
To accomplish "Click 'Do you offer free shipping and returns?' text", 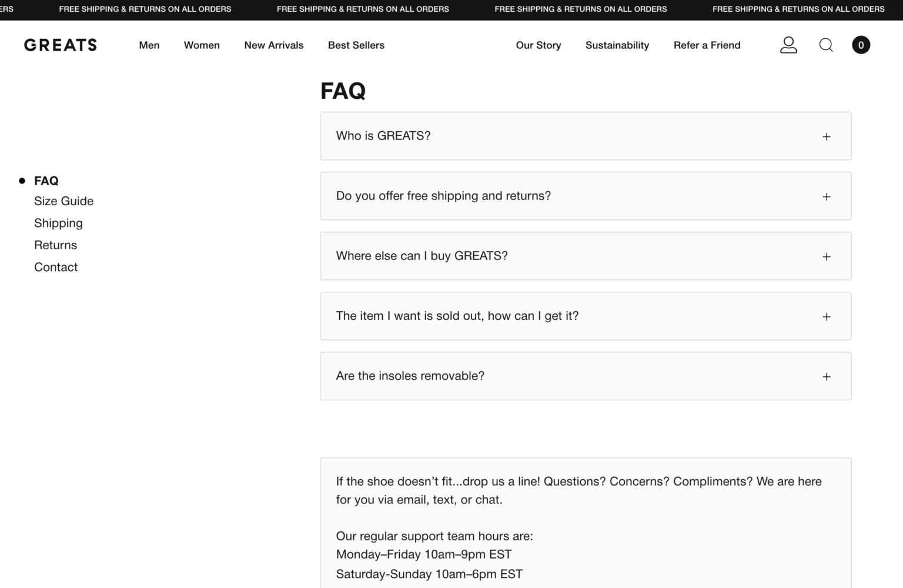I will point(443,196).
